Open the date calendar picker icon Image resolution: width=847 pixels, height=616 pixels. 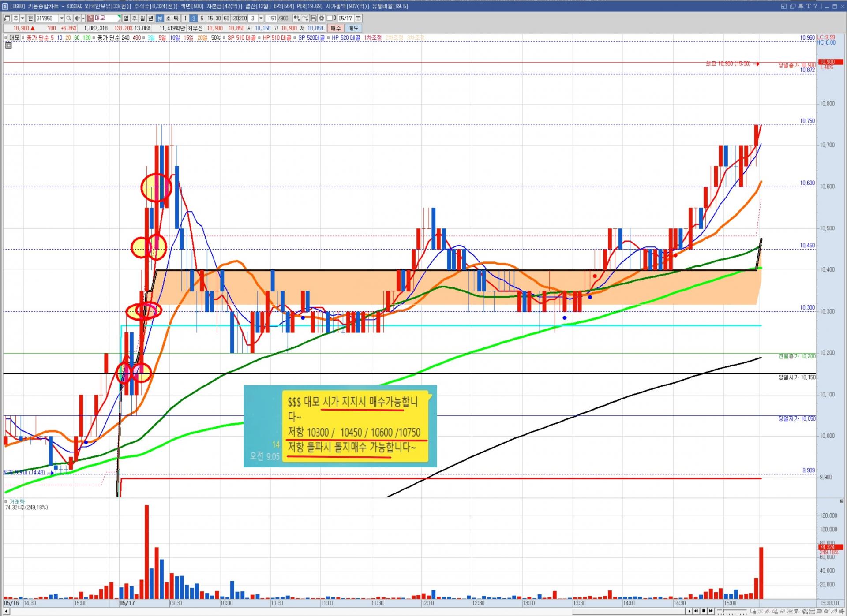click(x=358, y=18)
